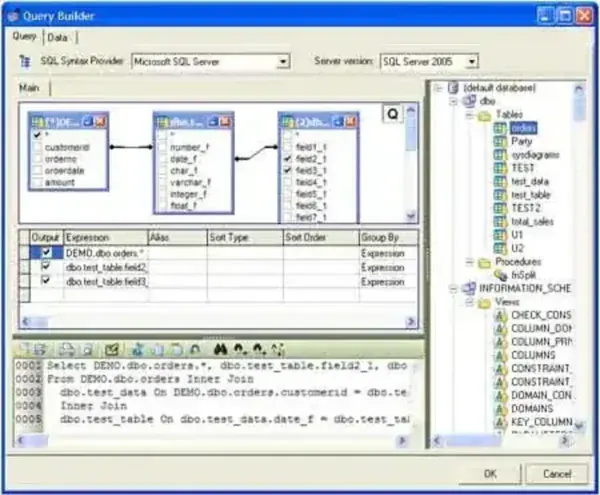600x495 pixels.
Task: Check the date_f field checkbox
Action: [162, 159]
